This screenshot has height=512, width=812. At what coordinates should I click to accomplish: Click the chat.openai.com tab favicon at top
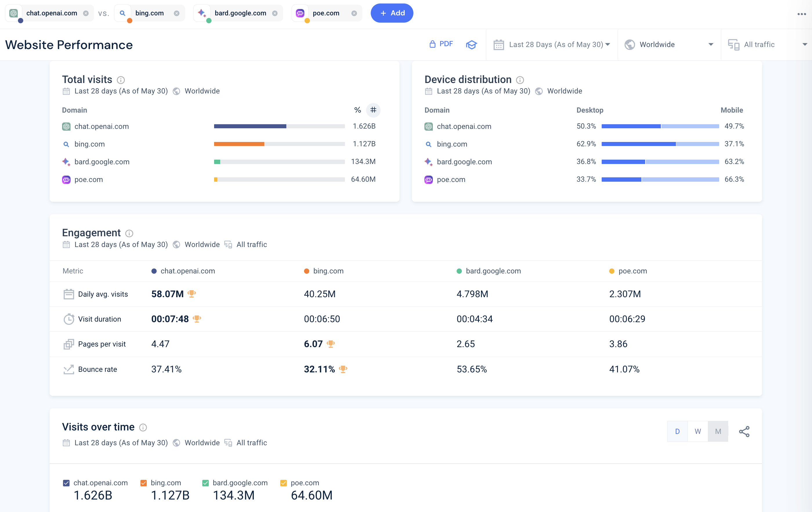tap(13, 13)
